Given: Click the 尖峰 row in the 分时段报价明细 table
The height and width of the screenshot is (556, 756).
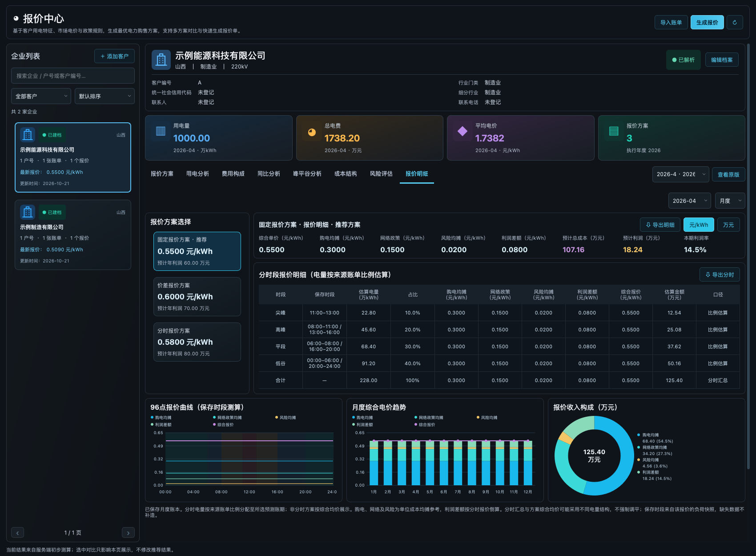Looking at the screenshot, I should pyautogui.click(x=499, y=313).
